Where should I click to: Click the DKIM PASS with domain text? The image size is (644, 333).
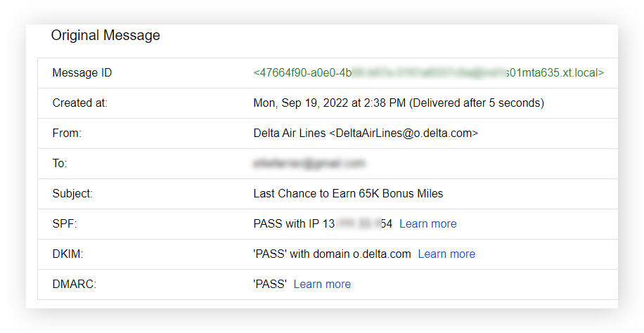(332, 254)
